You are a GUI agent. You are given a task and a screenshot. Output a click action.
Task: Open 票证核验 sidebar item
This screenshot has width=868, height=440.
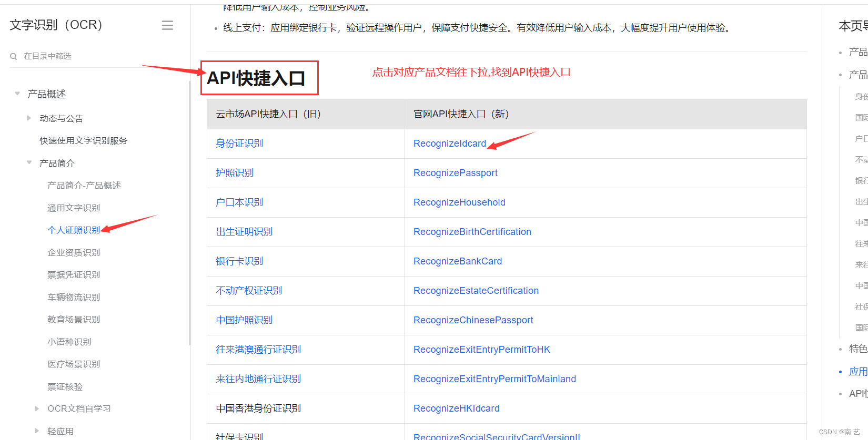pos(65,386)
